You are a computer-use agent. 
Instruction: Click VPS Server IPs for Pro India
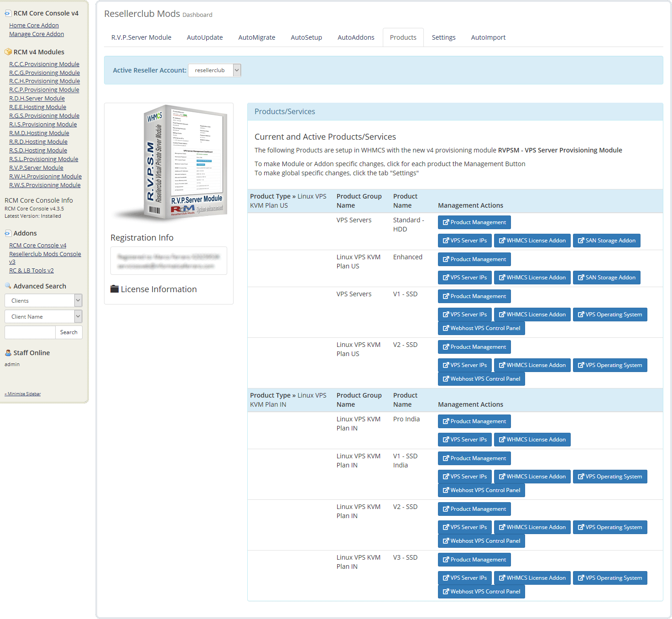pos(465,440)
